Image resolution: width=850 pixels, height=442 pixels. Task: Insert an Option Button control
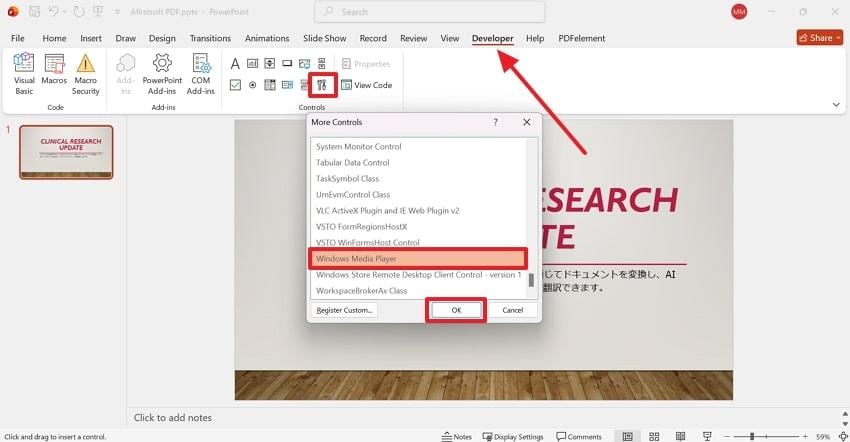coord(253,85)
